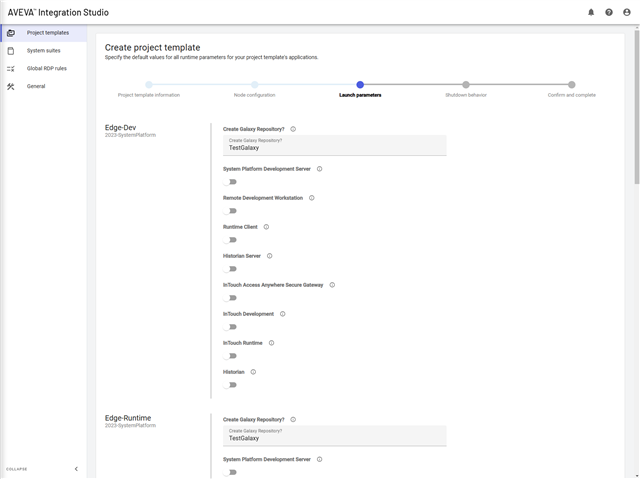Open General in sidebar
640x479 pixels.
pos(44,86)
